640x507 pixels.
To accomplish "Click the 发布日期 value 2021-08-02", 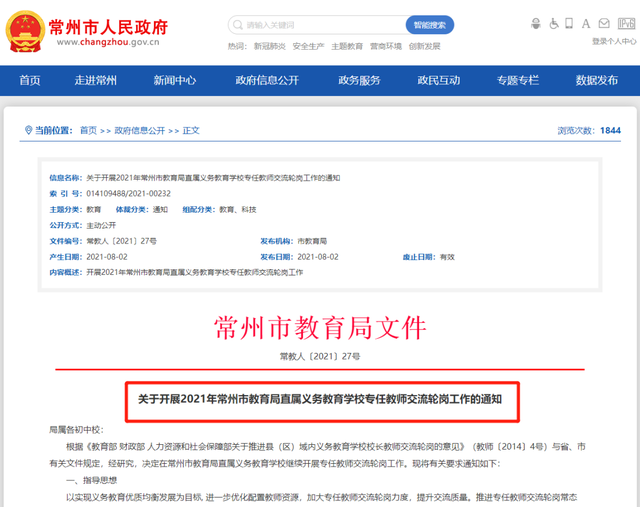I will (318, 257).
